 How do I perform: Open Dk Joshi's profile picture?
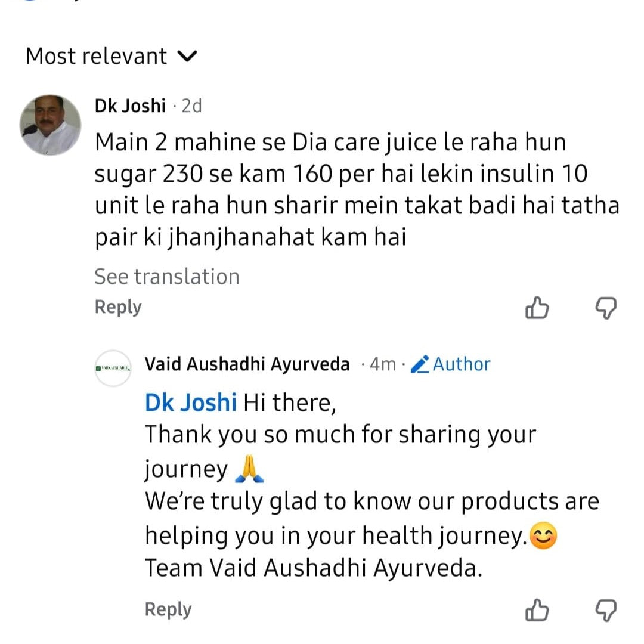[x=50, y=124]
